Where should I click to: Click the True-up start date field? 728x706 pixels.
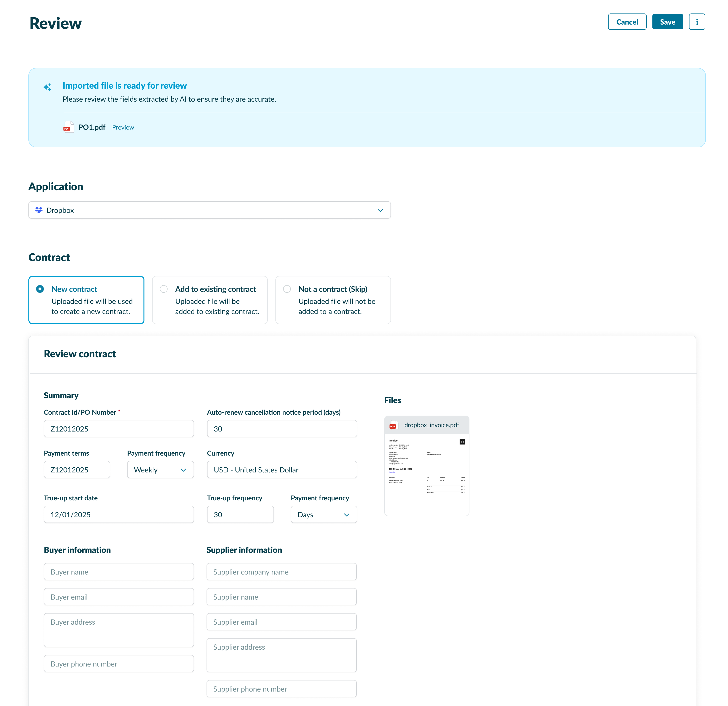point(118,515)
